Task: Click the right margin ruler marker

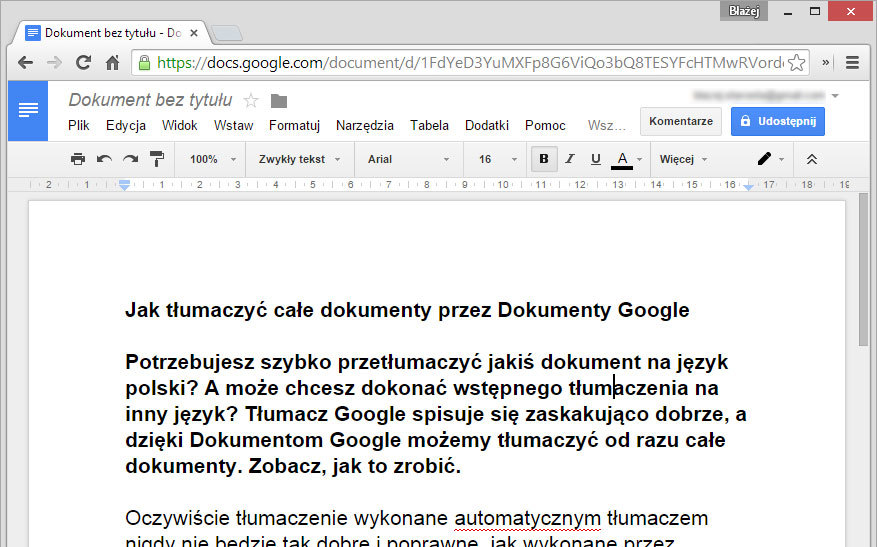Action: click(748, 187)
